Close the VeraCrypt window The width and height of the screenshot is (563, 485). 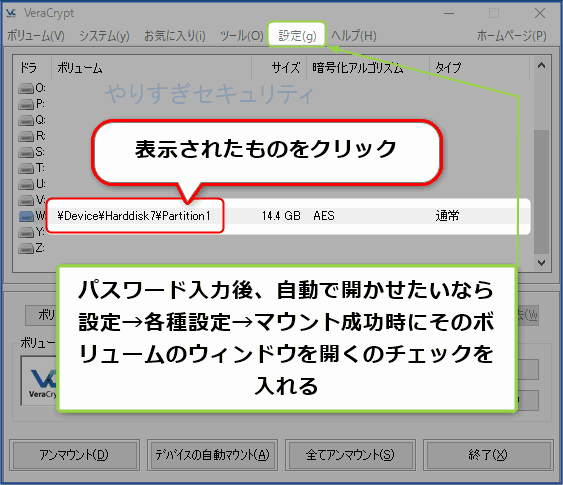540,14
